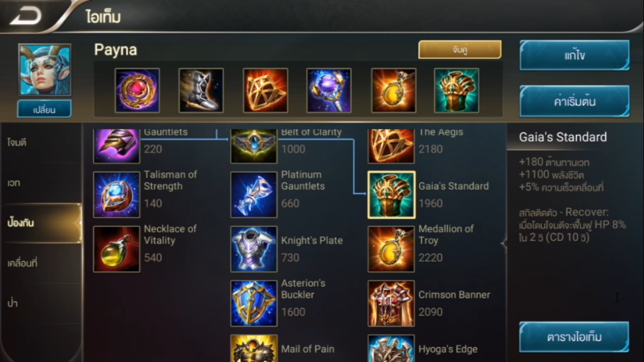The width and height of the screenshot is (644, 362).
Task: Select Asterion's Buckler shield icon
Action: tap(254, 303)
